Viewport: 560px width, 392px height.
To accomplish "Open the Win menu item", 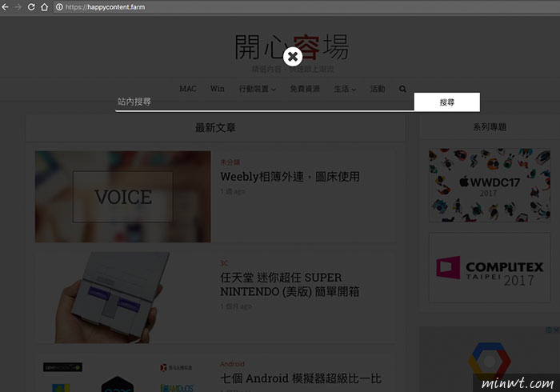I will pyautogui.click(x=218, y=89).
